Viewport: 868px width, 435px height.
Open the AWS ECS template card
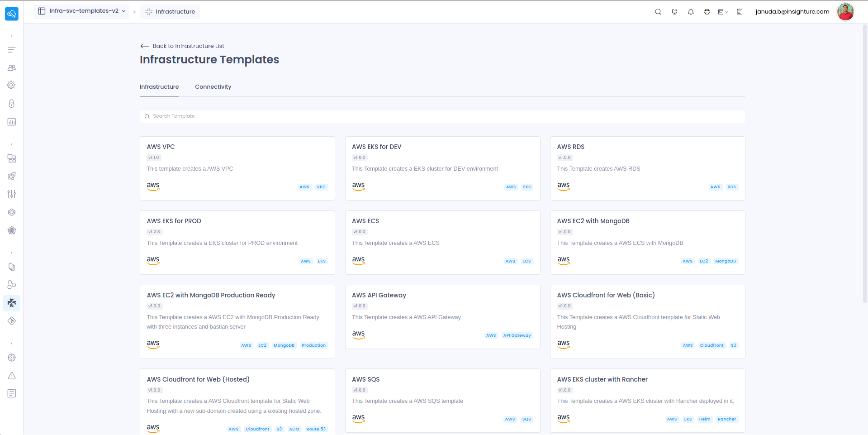[x=443, y=243]
